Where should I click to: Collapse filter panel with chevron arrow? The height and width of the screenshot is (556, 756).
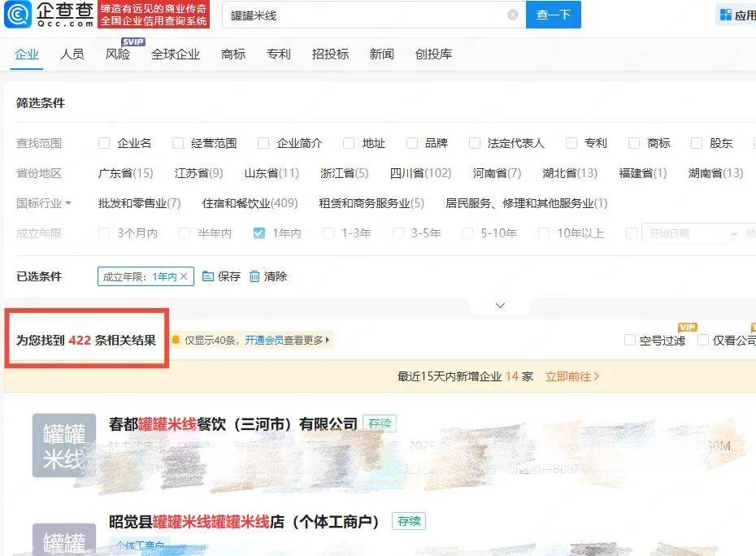tap(500, 306)
